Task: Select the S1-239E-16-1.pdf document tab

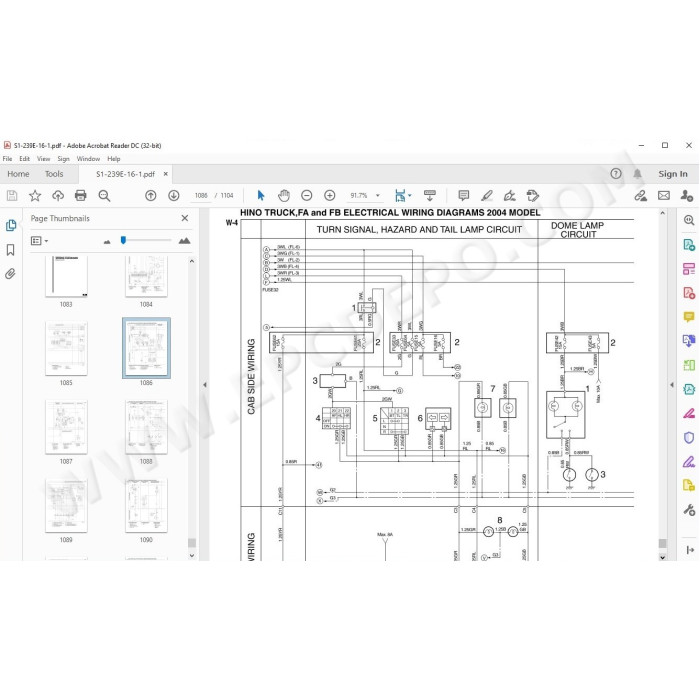Action: [x=125, y=174]
